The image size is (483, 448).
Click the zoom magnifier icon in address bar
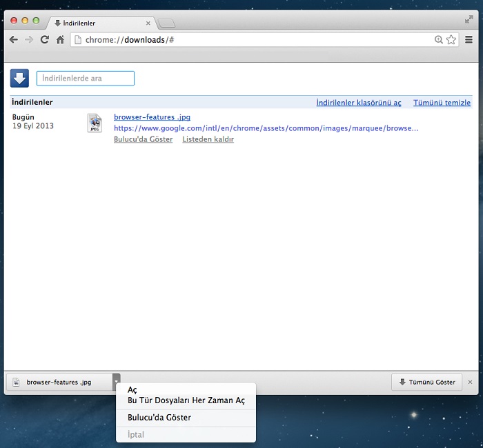pyautogui.click(x=438, y=40)
